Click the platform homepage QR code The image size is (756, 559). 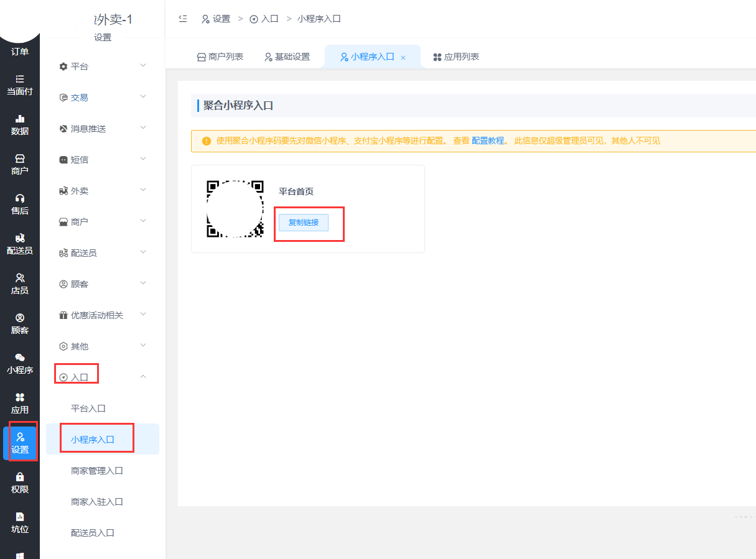click(235, 209)
